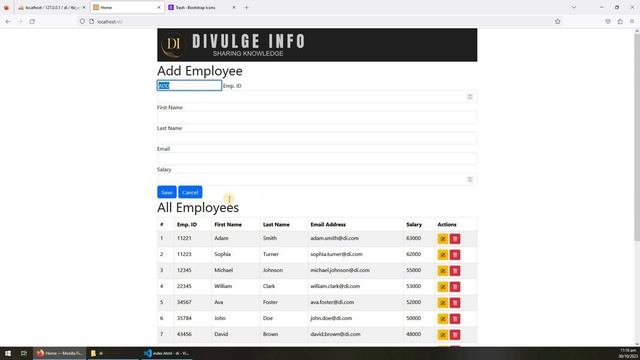Click the Email Address column header
The image size is (640, 360).
pos(328,224)
